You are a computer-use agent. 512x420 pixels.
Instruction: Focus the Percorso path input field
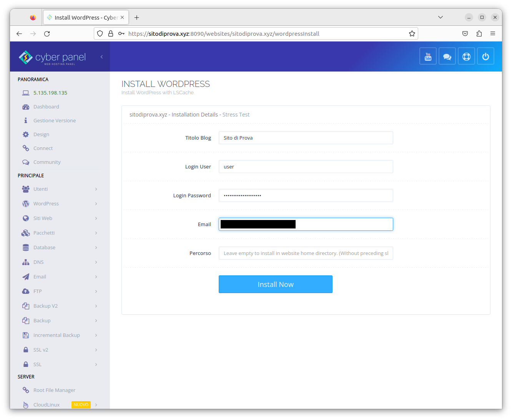(306, 253)
